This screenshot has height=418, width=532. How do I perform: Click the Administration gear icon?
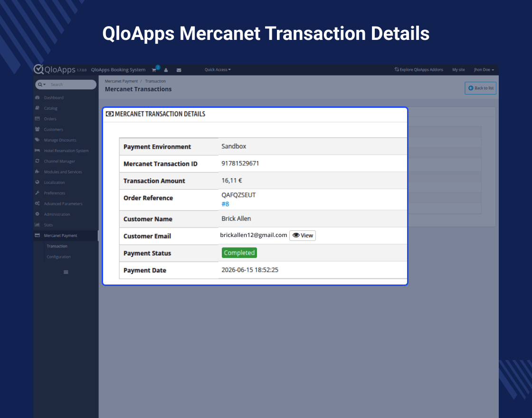(x=38, y=214)
